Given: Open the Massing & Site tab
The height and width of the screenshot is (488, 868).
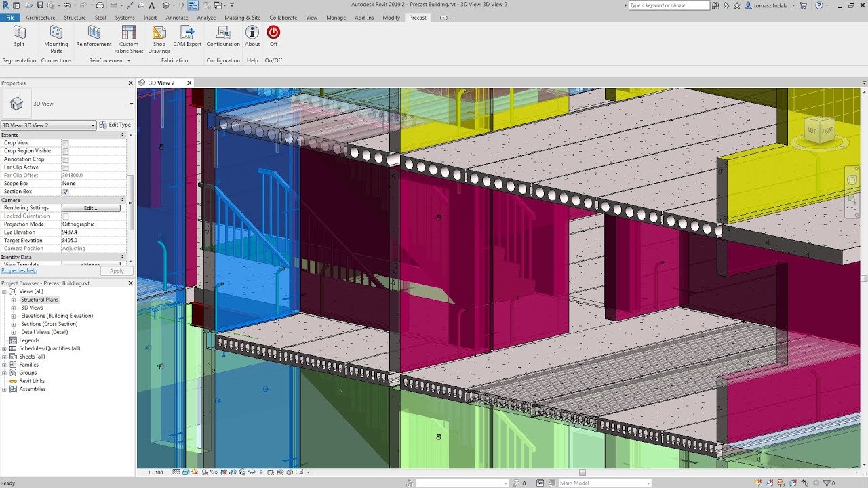Looking at the screenshot, I should pos(242,18).
